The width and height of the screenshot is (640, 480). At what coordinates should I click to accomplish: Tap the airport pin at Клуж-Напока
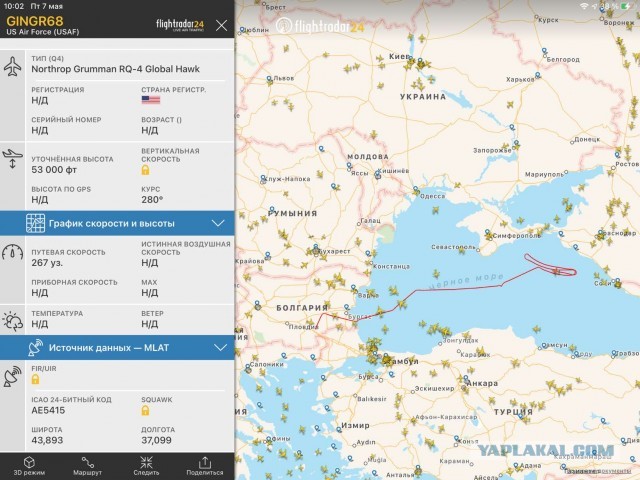tap(263, 178)
